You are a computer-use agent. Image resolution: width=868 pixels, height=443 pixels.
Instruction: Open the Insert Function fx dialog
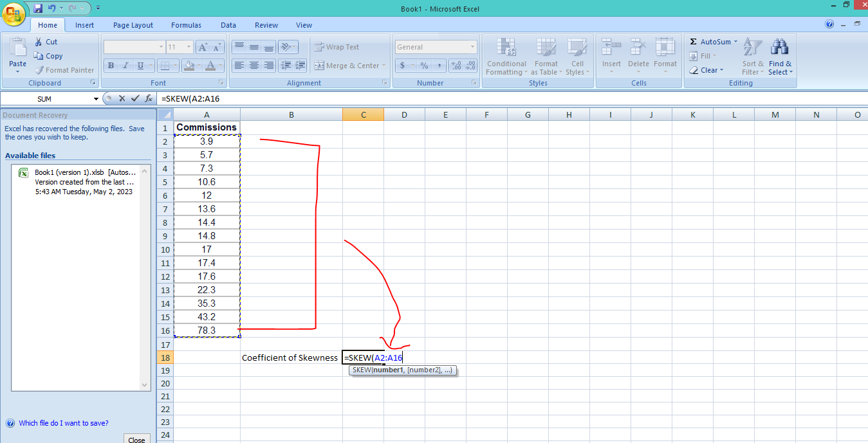coord(149,99)
